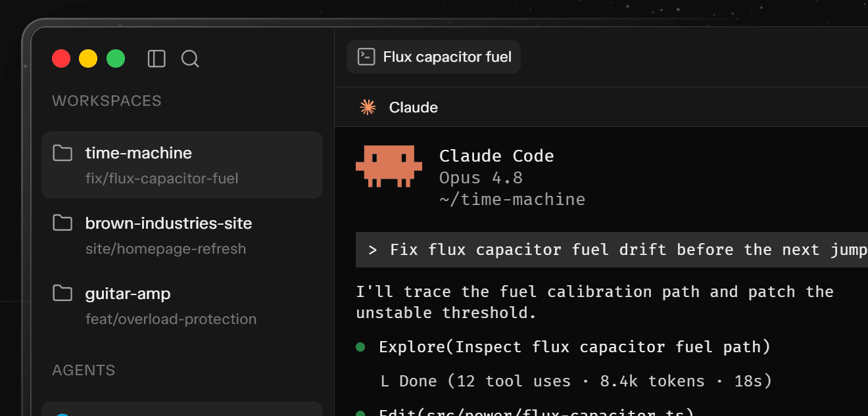Click the Claude starburst logo icon
868x416 pixels.
pos(368,107)
